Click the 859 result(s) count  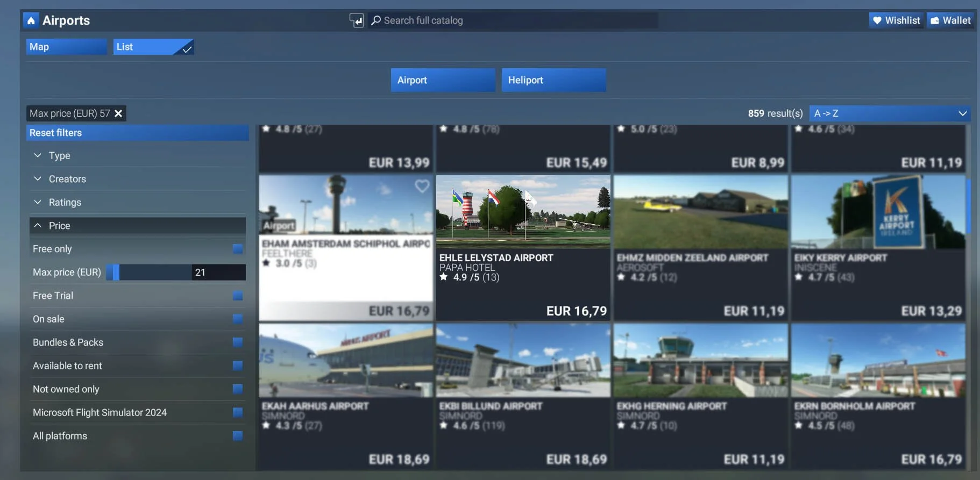click(775, 113)
